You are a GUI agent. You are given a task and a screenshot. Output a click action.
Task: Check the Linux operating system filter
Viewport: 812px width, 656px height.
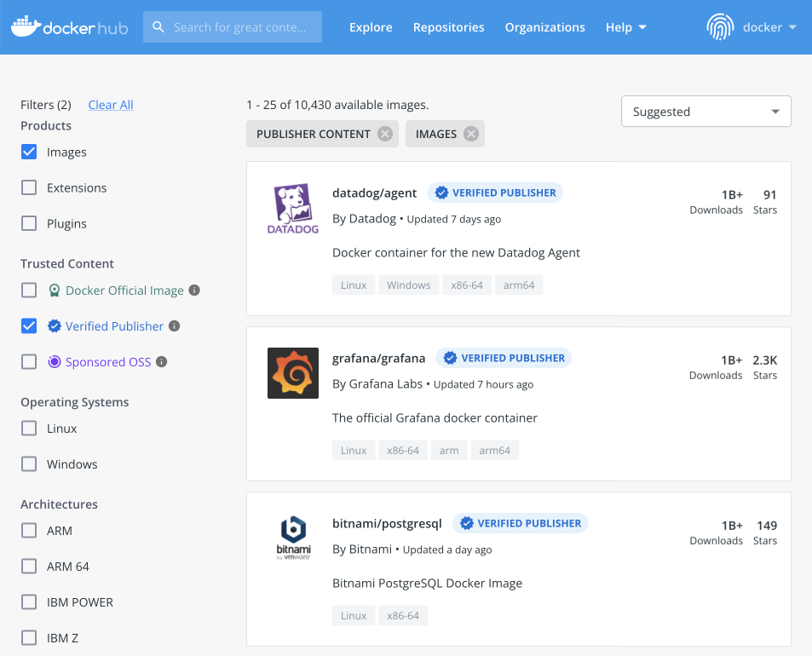point(29,429)
